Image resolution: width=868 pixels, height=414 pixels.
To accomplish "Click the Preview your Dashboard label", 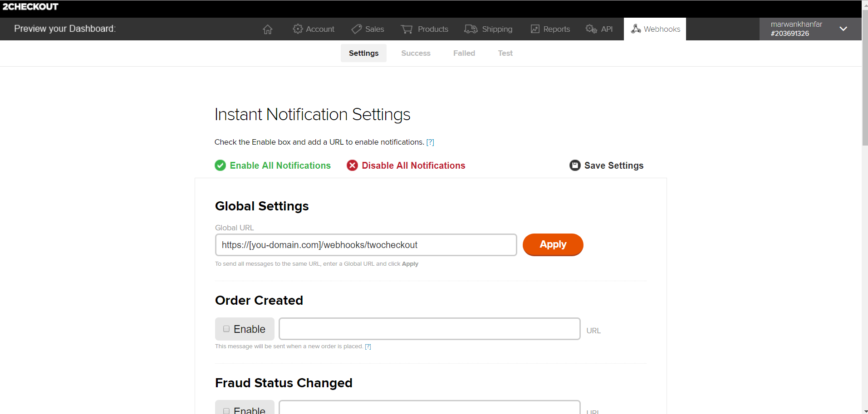I will (65, 29).
